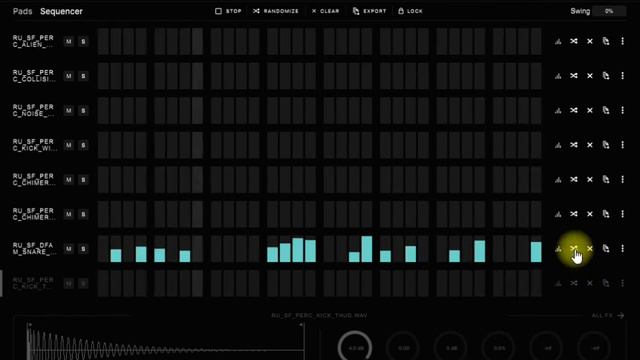Export the COLLISI track pattern

[x=606, y=76]
